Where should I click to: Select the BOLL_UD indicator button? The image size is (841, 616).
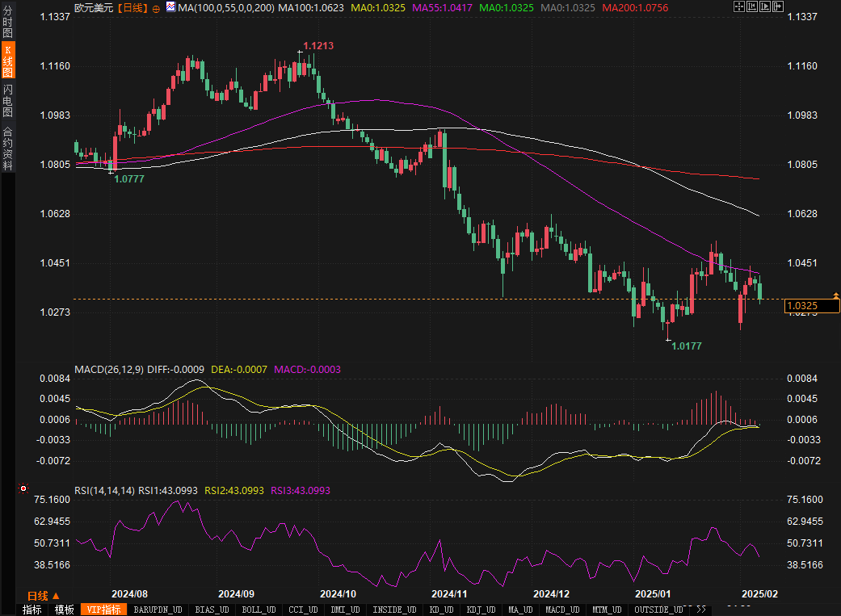point(259,610)
